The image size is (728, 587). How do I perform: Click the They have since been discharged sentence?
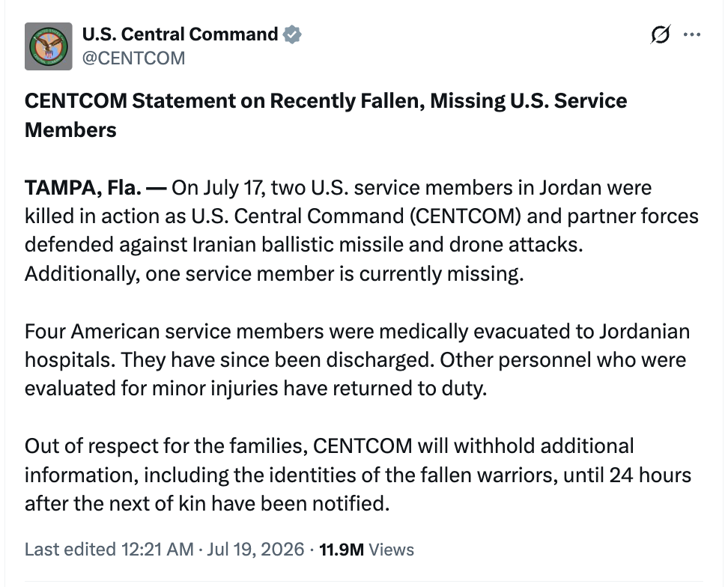278,360
